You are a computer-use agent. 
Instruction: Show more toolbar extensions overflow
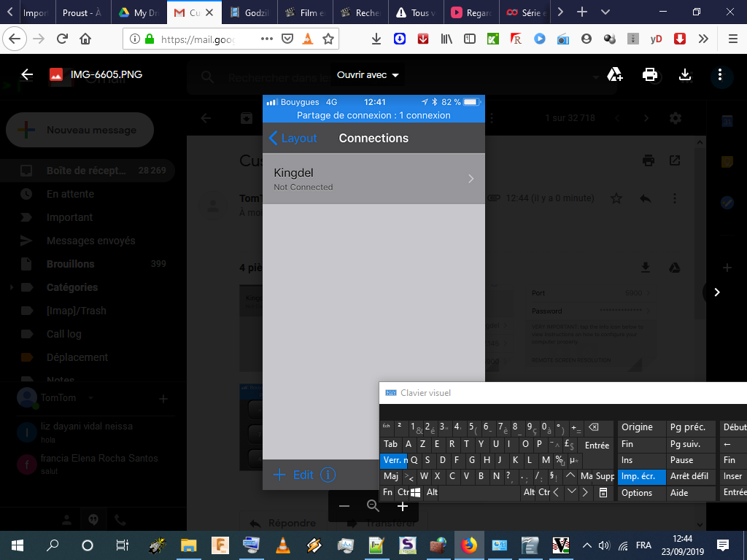pyautogui.click(x=703, y=39)
